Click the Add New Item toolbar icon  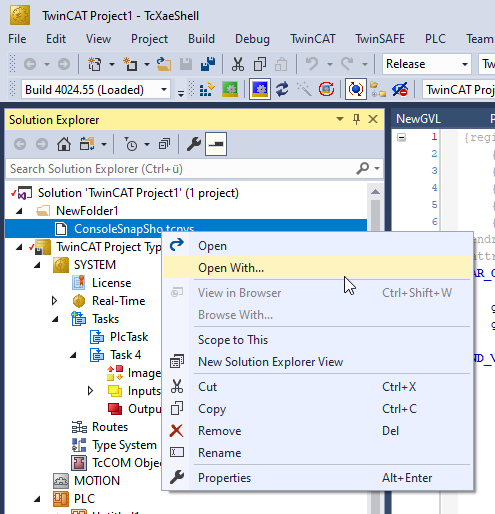click(130, 64)
